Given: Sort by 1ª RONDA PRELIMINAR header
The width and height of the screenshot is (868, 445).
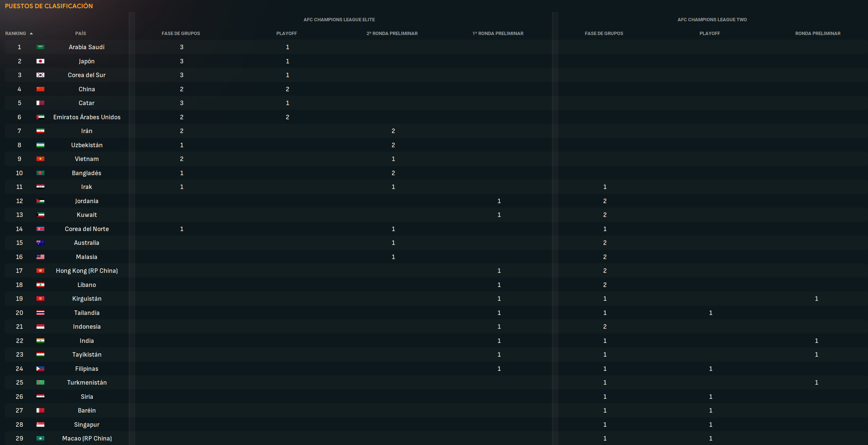Looking at the screenshot, I should point(498,34).
